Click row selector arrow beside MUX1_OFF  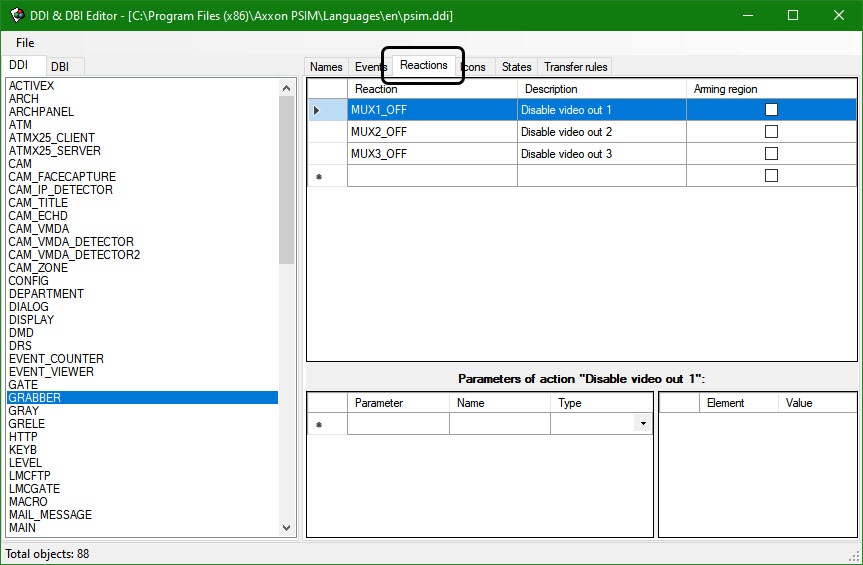point(317,110)
